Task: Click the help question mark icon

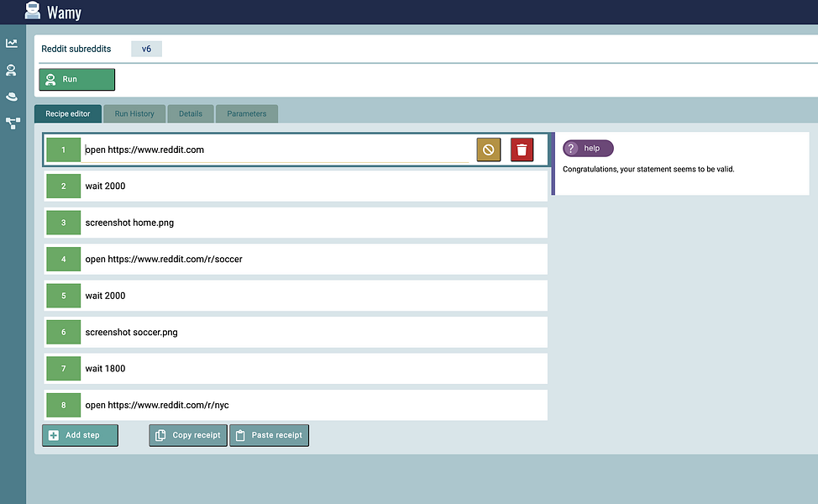Action: [571, 148]
